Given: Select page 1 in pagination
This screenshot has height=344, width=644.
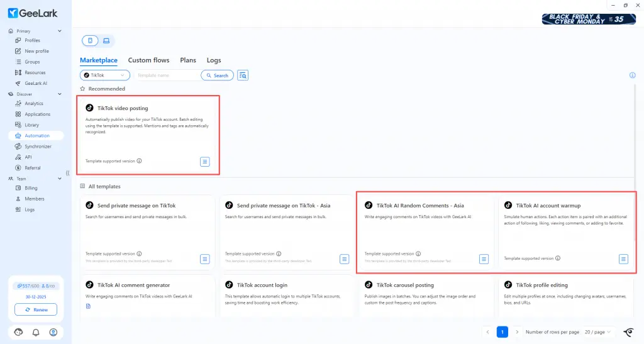Looking at the screenshot, I should (x=502, y=331).
